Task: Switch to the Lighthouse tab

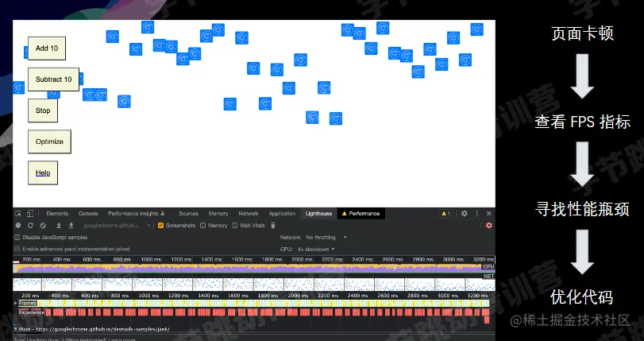Action: [318, 214]
